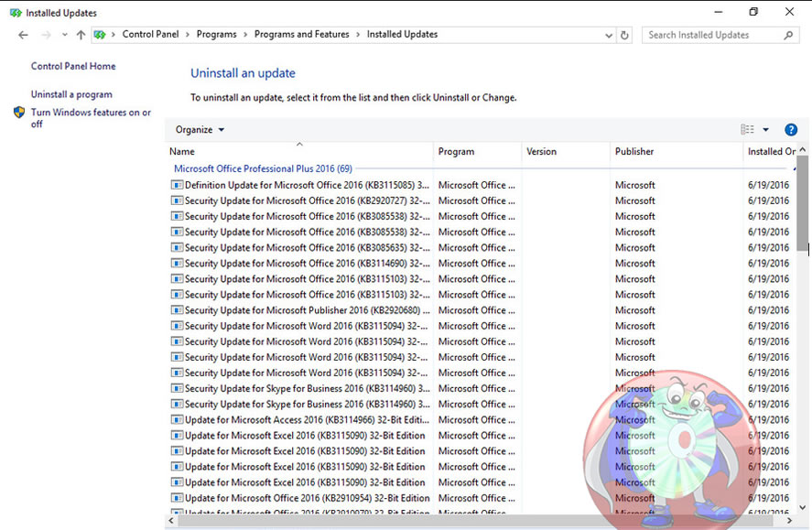Open recent locations dropdown arrow

point(64,35)
